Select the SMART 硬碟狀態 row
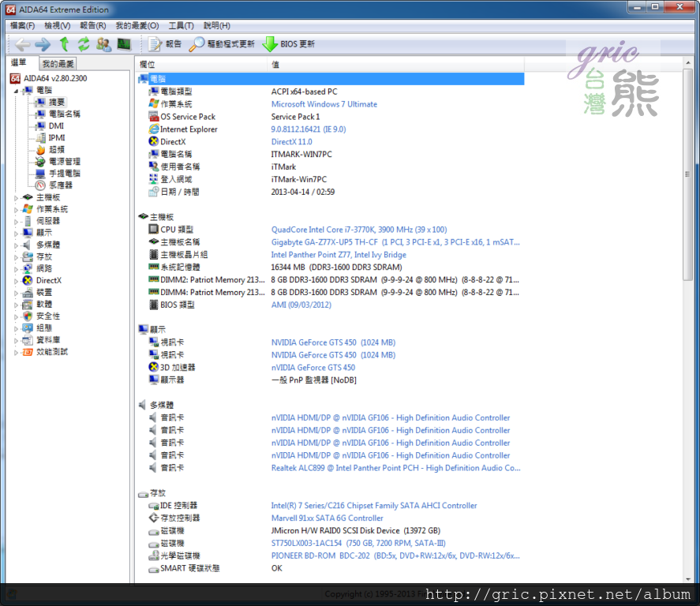Viewport: 700px width, 606px height. pos(331,568)
